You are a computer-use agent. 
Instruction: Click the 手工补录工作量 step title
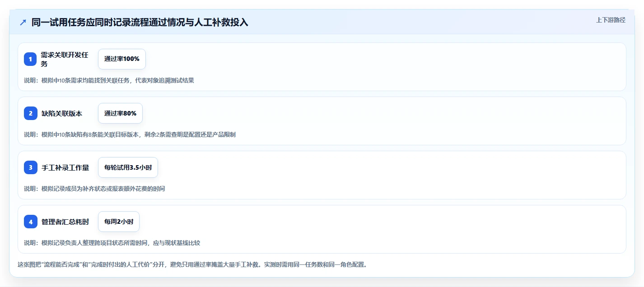(65, 167)
